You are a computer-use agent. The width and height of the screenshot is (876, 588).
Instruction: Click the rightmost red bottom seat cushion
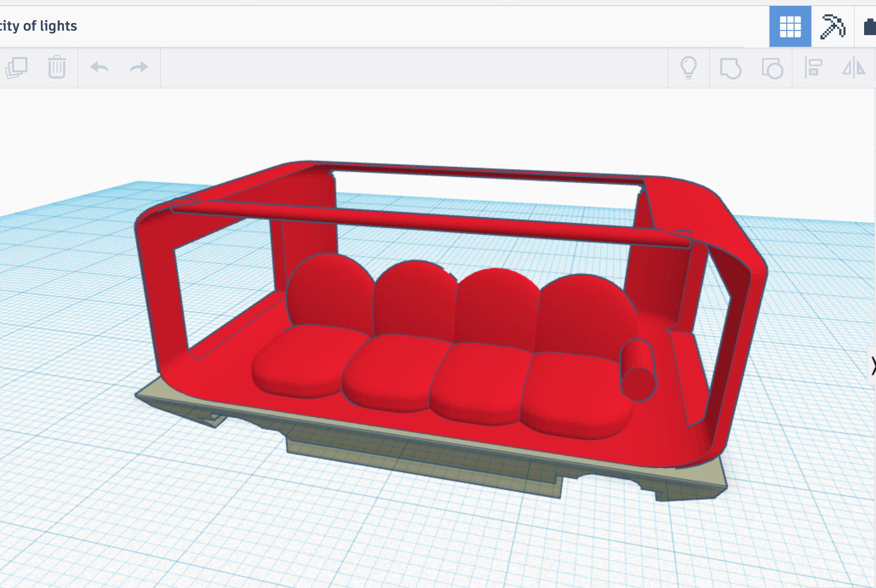(x=575, y=396)
